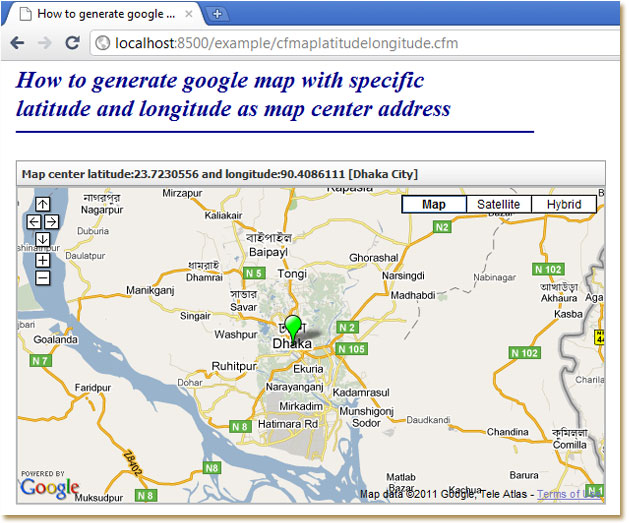Click the ZB402 road label
This screenshot has height=523, width=629.
click(x=132, y=463)
